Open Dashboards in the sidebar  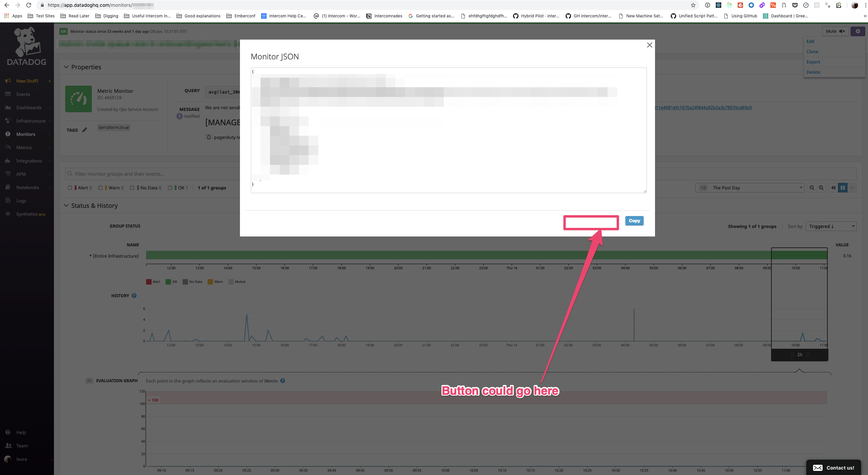point(29,107)
